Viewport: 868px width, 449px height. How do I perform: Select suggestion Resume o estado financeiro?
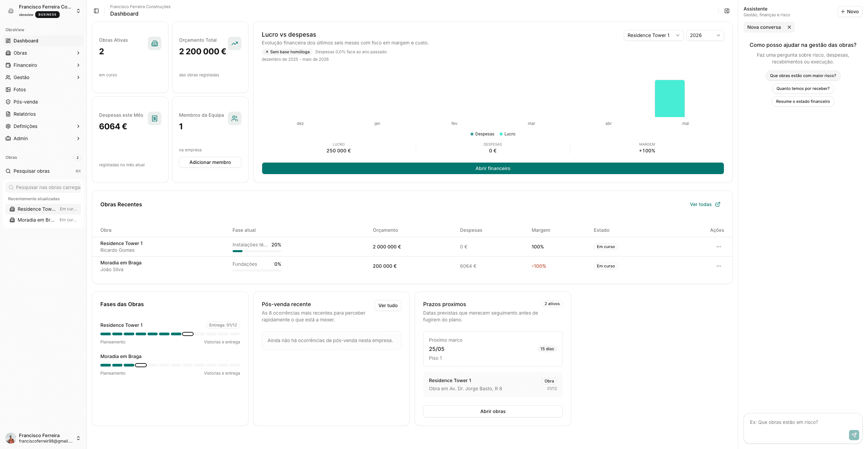[x=803, y=101]
